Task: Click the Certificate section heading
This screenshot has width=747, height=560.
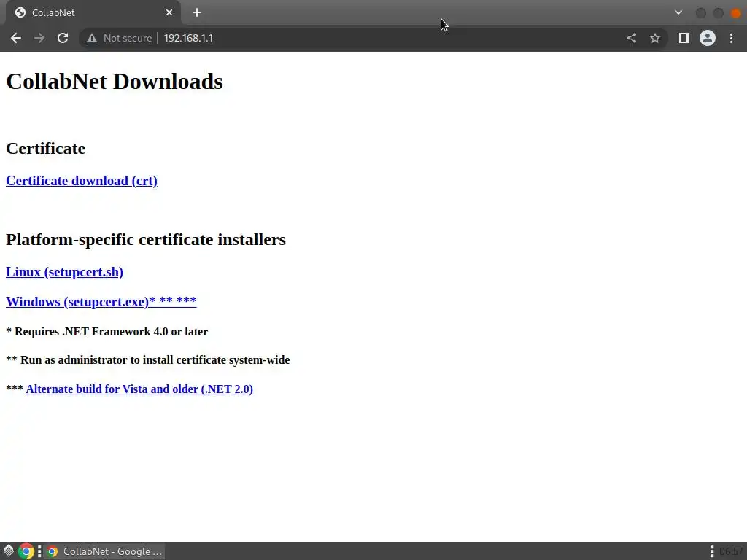Action: (46, 148)
